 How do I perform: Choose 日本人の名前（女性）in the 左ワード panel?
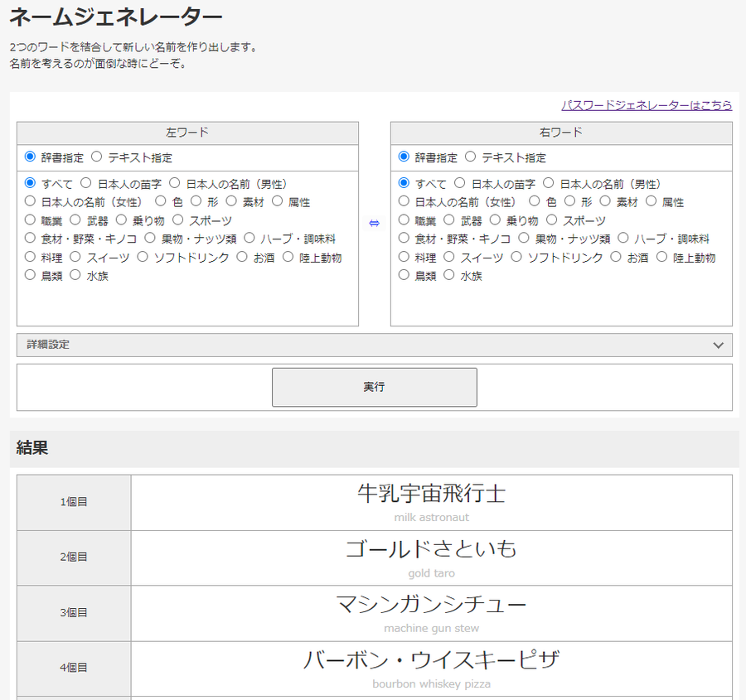click(30, 200)
